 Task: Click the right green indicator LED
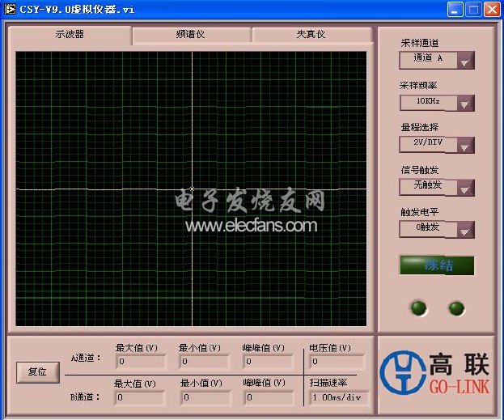click(x=456, y=308)
